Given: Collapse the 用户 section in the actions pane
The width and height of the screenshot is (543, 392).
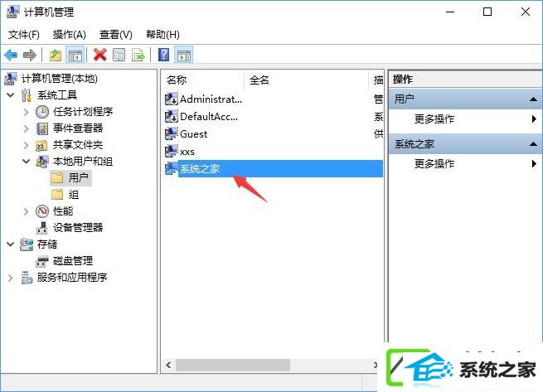Looking at the screenshot, I should [533, 99].
